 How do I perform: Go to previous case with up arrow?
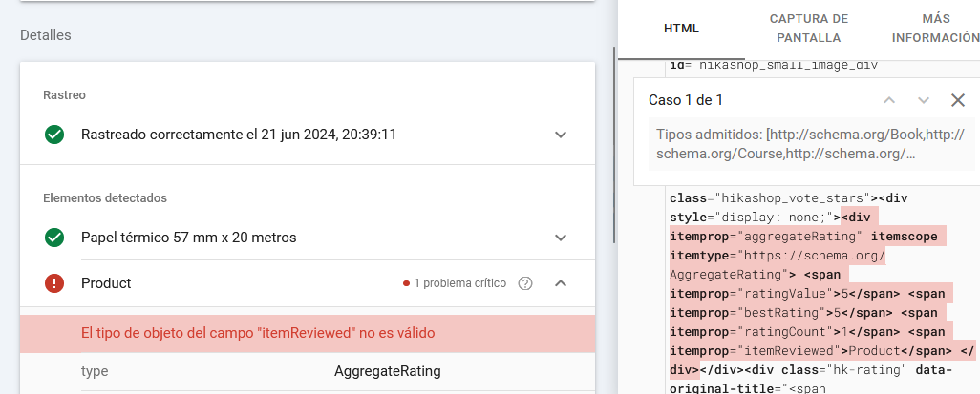click(889, 100)
